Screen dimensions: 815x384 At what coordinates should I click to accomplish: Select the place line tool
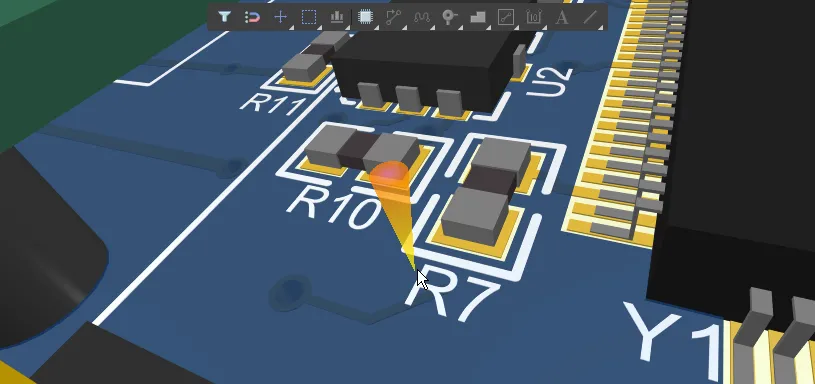[589, 17]
